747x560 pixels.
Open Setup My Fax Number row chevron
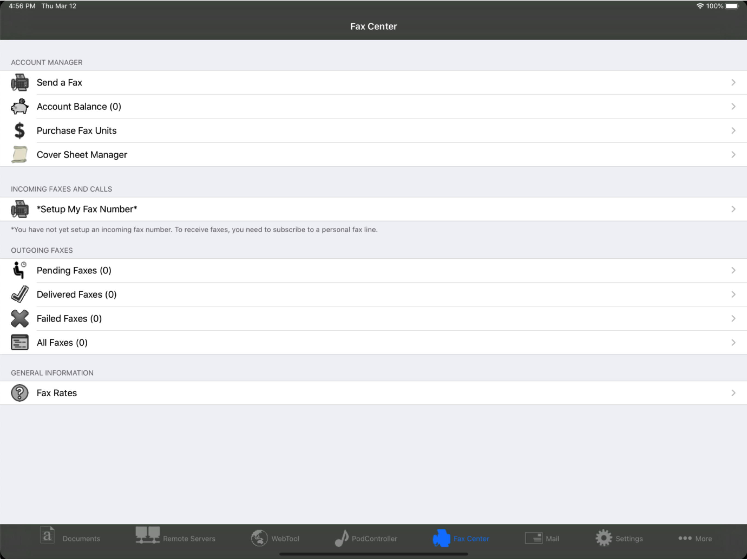pyautogui.click(x=733, y=209)
